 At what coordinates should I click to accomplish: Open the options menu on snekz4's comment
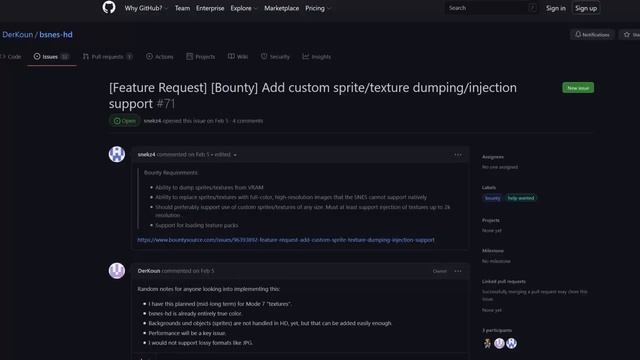click(458, 155)
